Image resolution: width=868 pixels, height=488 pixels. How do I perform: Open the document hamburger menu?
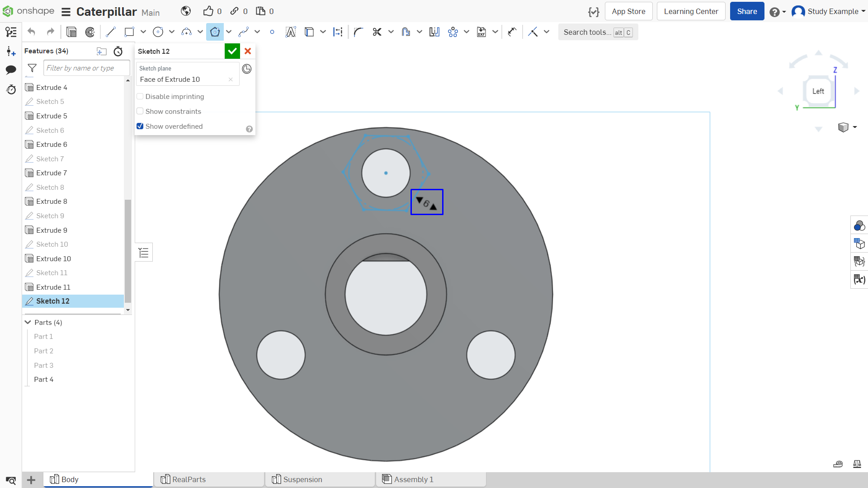tap(66, 12)
